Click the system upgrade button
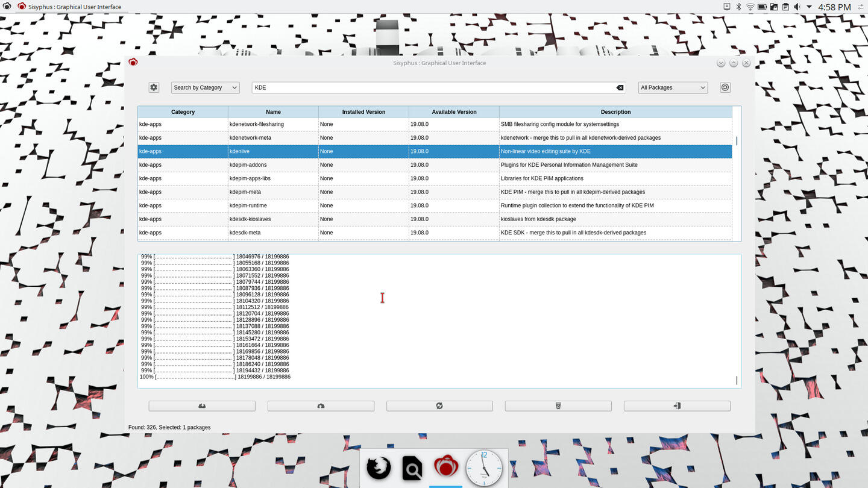This screenshot has width=868, height=488. click(x=321, y=406)
